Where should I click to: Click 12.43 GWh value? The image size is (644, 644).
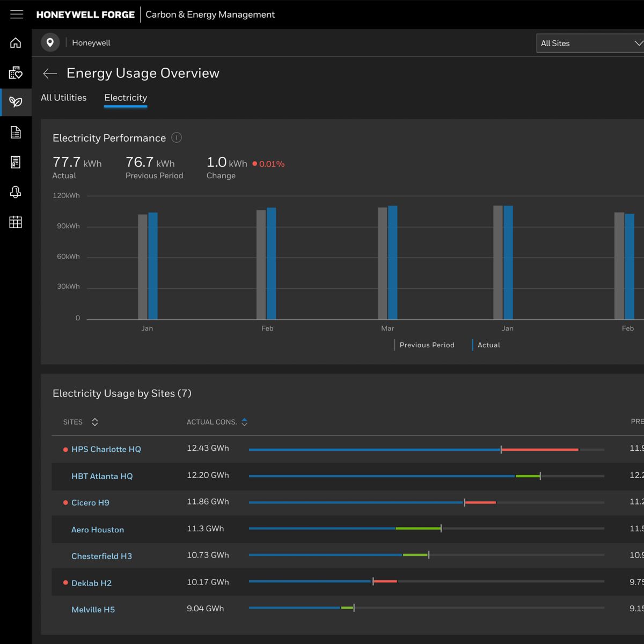point(208,448)
